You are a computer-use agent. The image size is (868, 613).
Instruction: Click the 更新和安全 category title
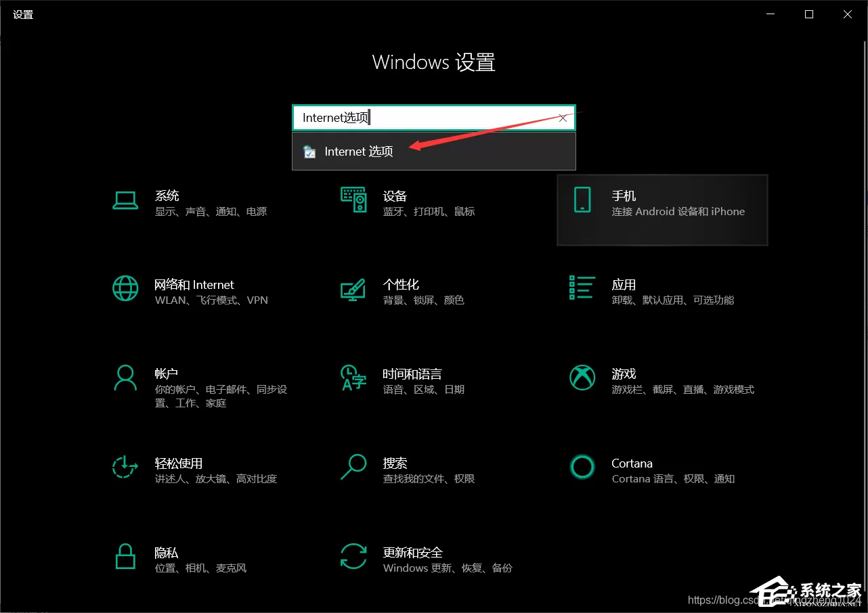pyautogui.click(x=413, y=553)
